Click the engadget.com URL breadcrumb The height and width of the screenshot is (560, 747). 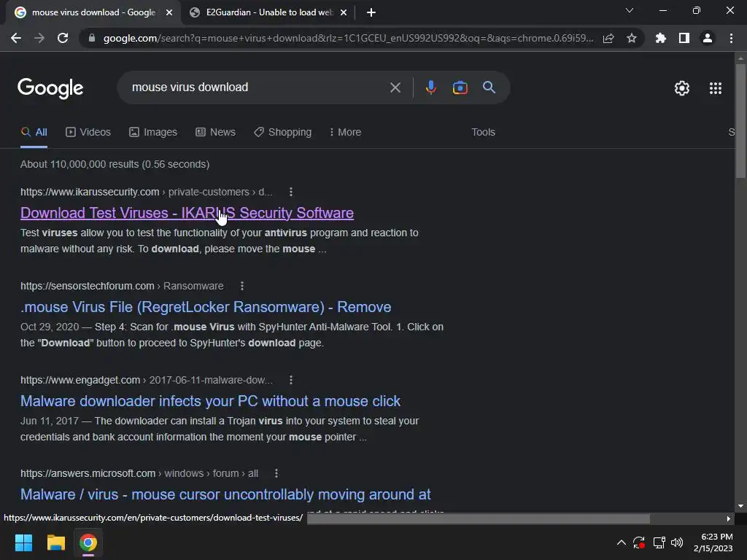tap(146, 380)
